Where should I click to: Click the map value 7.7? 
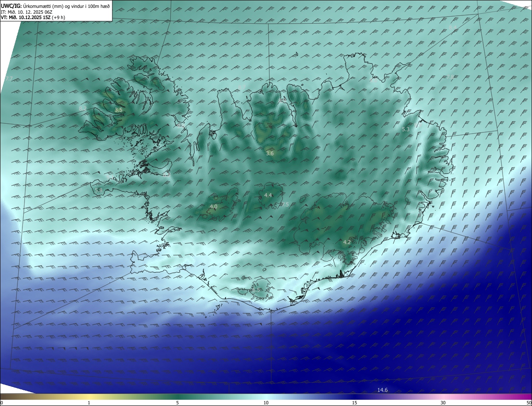click(9, 79)
